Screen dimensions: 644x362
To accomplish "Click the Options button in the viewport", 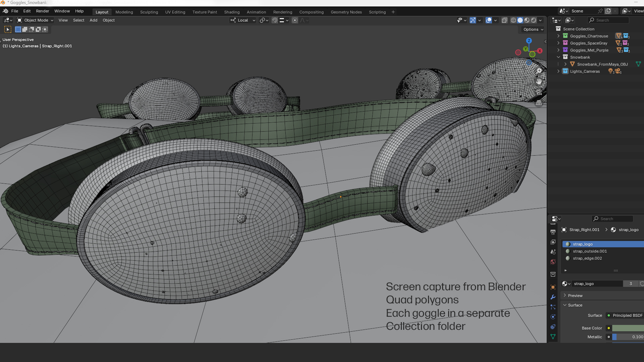I will point(533,29).
